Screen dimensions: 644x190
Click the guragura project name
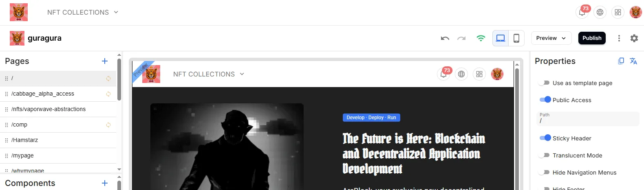point(44,38)
